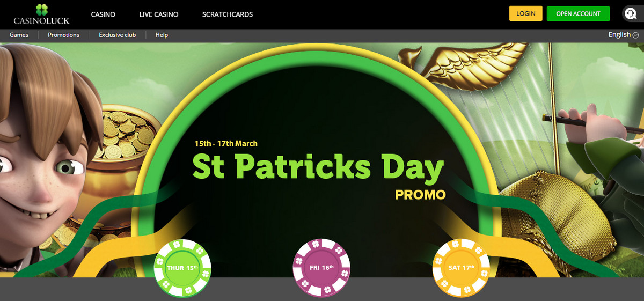Expand the English language selector
This screenshot has height=301, width=644.
623,34
